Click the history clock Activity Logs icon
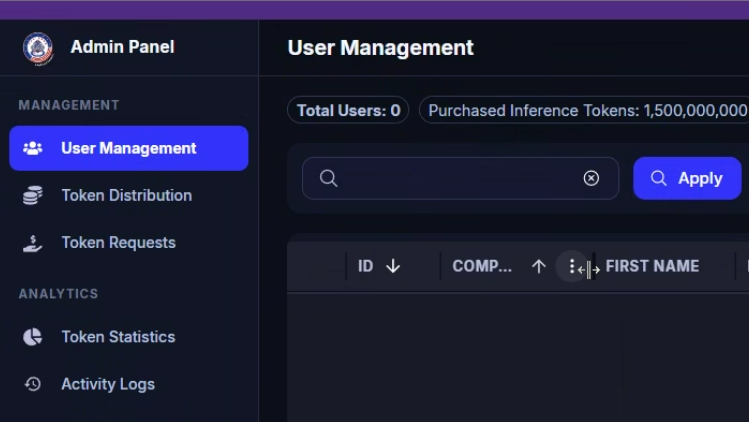The height and width of the screenshot is (422, 749). [x=33, y=384]
